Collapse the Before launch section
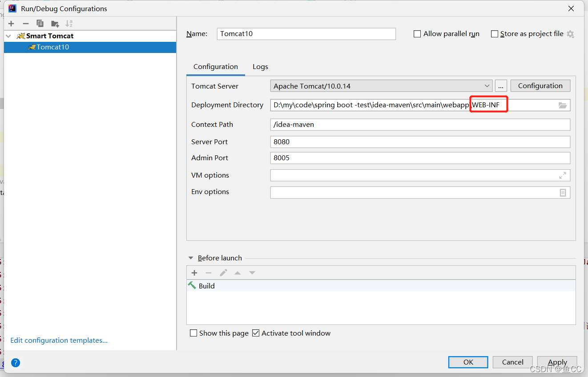 (191, 258)
